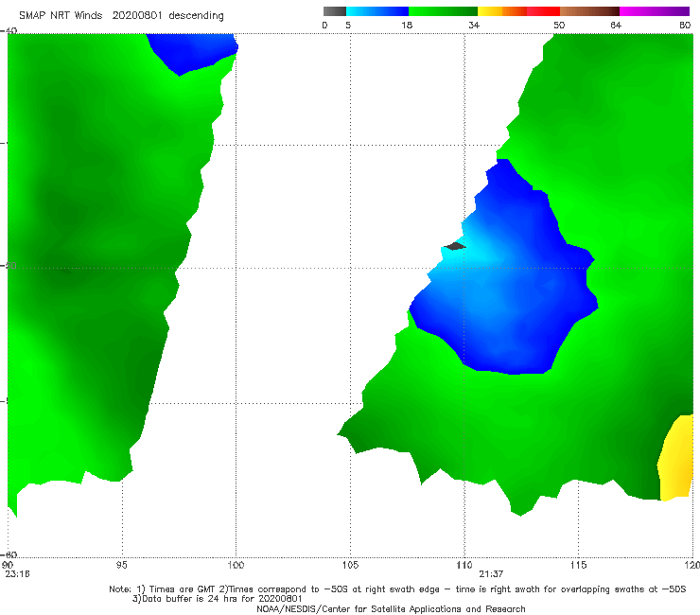
Task: Click longitude axis label '95'
Action: pyautogui.click(x=121, y=565)
